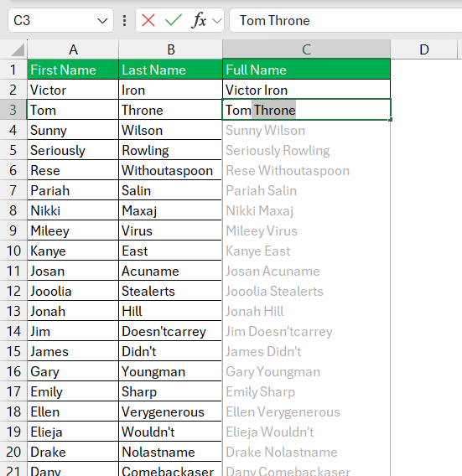Select column C header
462x476 pixels.
pyautogui.click(x=306, y=49)
